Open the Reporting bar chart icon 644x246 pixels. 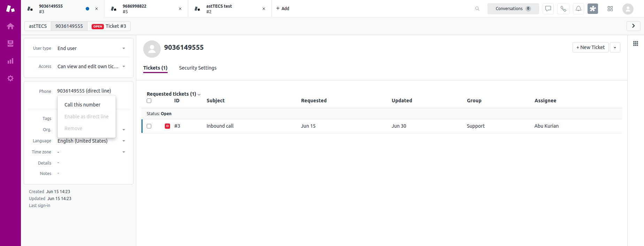(10, 61)
